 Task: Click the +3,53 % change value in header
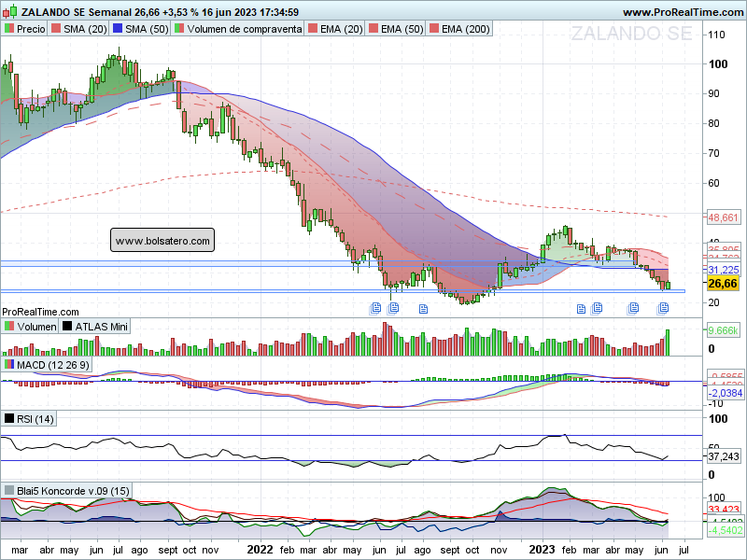[x=179, y=12]
